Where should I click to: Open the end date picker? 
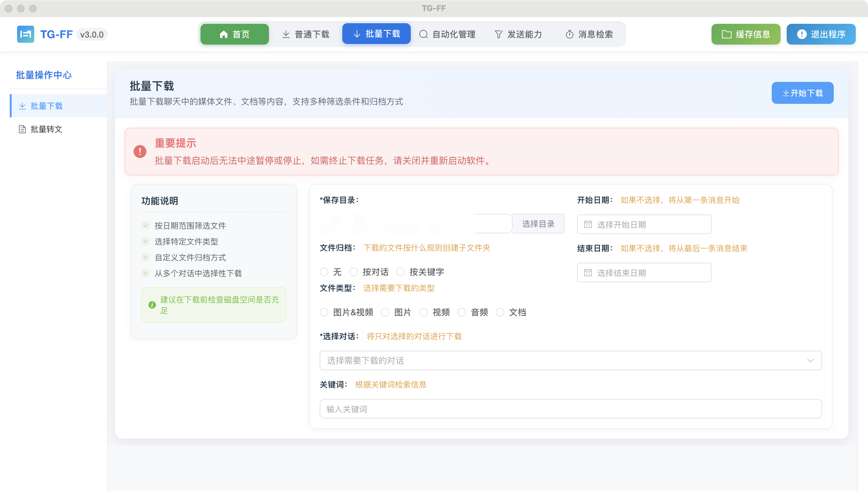[644, 272]
